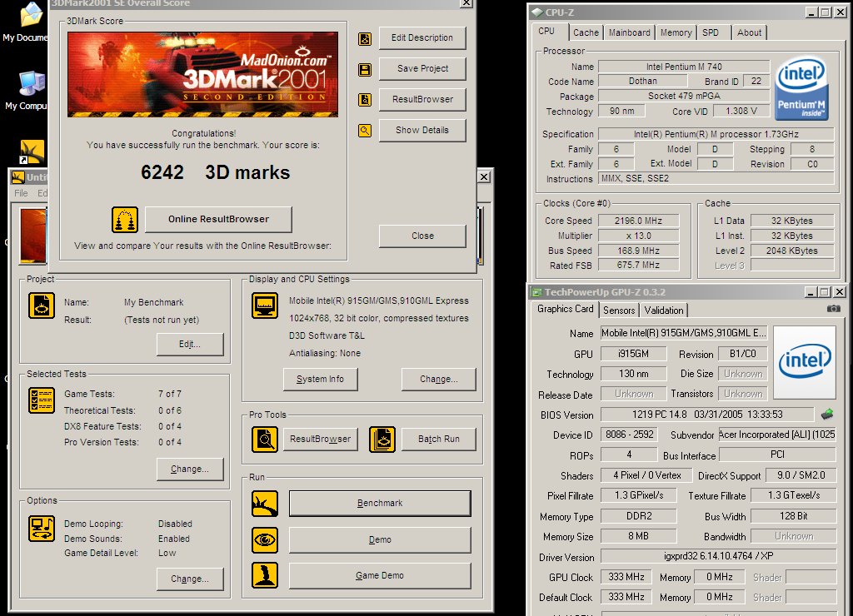
Task: Click the Benchmark run icon
Action: tap(265, 504)
